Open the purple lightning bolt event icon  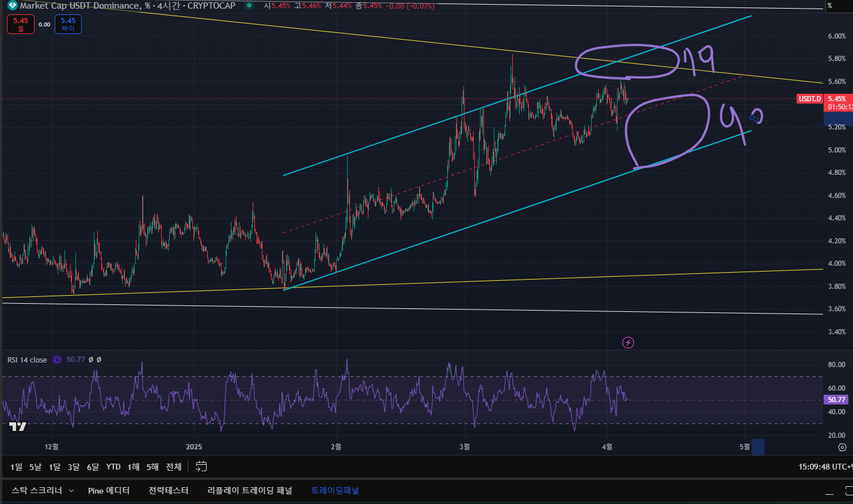pos(628,343)
